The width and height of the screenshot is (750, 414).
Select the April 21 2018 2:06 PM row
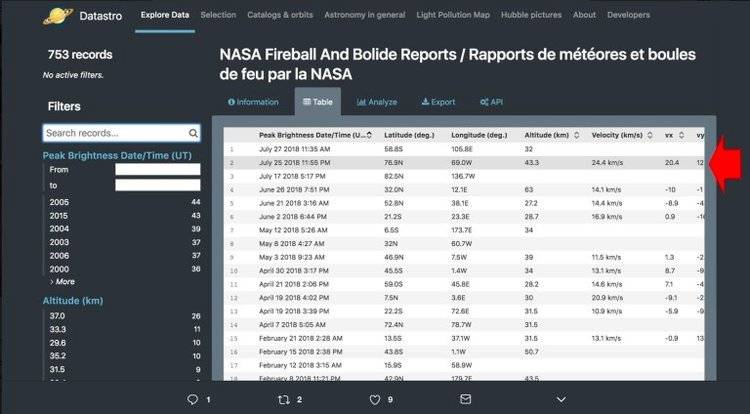(463, 284)
